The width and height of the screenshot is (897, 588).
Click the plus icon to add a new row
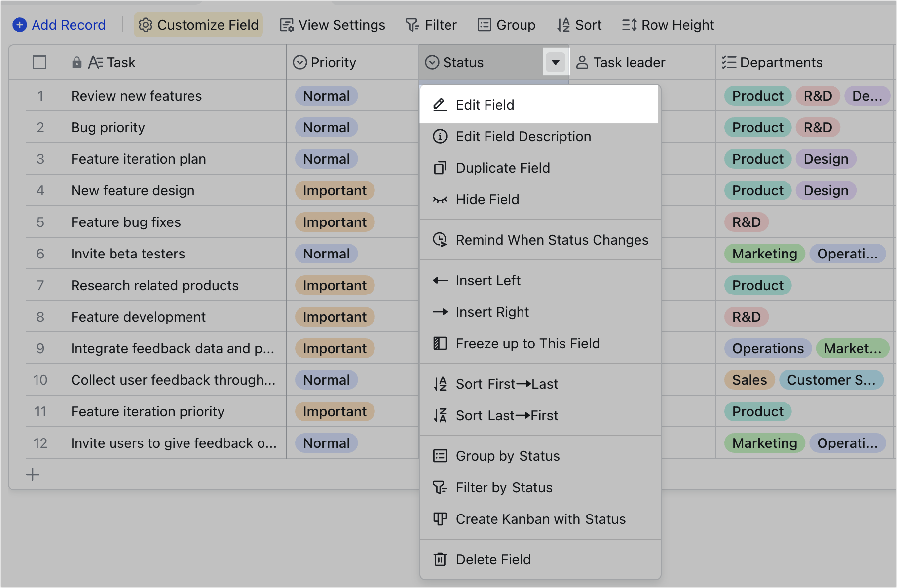(33, 474)
